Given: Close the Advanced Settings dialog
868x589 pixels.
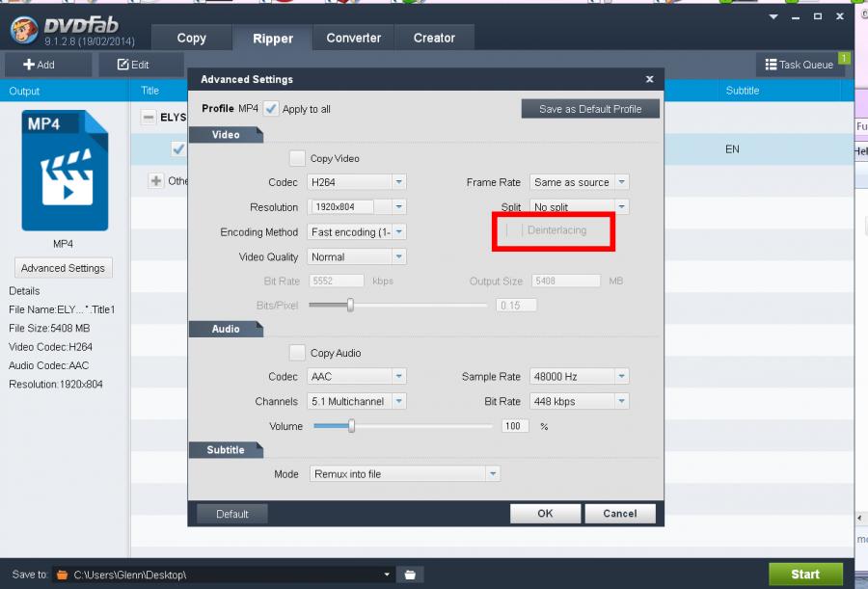Looking at the screenshot, I should pyautogui.click(x=650, y=79).
